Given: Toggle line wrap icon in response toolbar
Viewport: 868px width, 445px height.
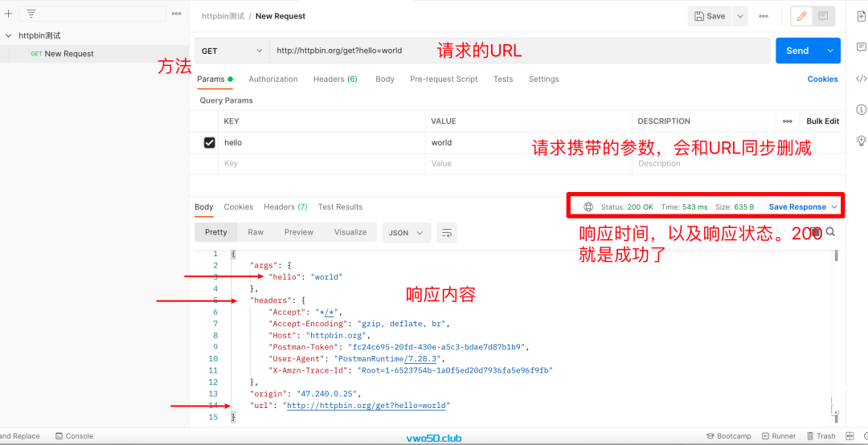Looking at the screenshot, I should 447,233.
